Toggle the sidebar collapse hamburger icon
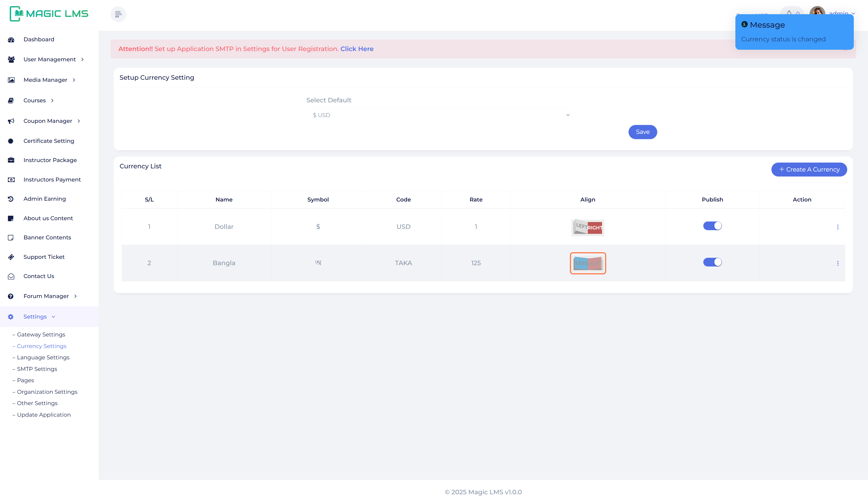Image resolution: width=868 pixels, height=504 pixels. 118,14
